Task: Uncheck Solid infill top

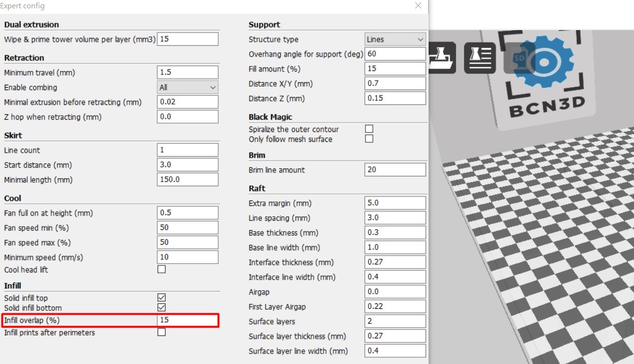Action: [x=161, y=298]
